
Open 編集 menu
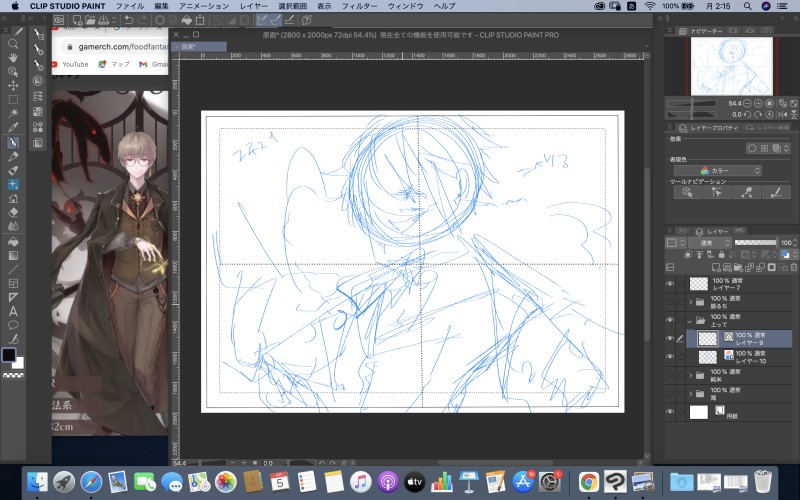pos(161,6)
